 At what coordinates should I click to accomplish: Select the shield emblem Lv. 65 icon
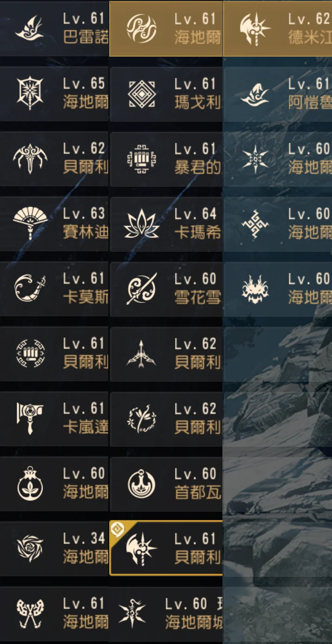coord(30,93)
